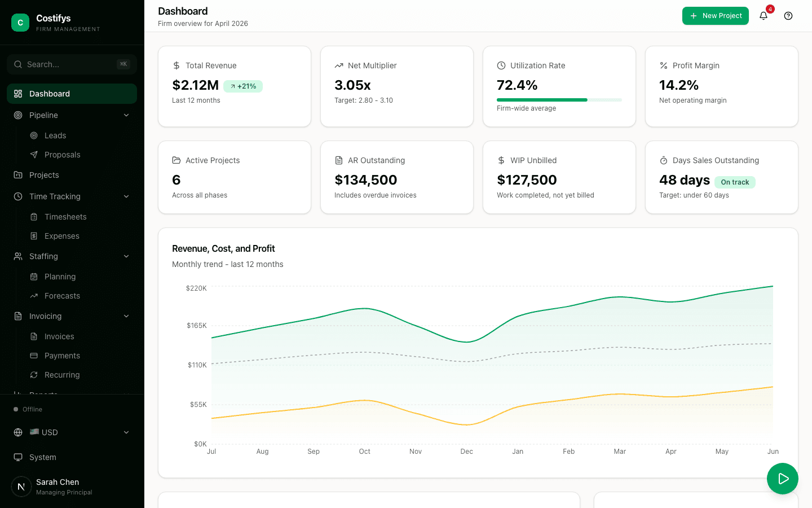Open the notifications bell icon
This screenshot has width=812, height=508.
(x=763, y=16)
